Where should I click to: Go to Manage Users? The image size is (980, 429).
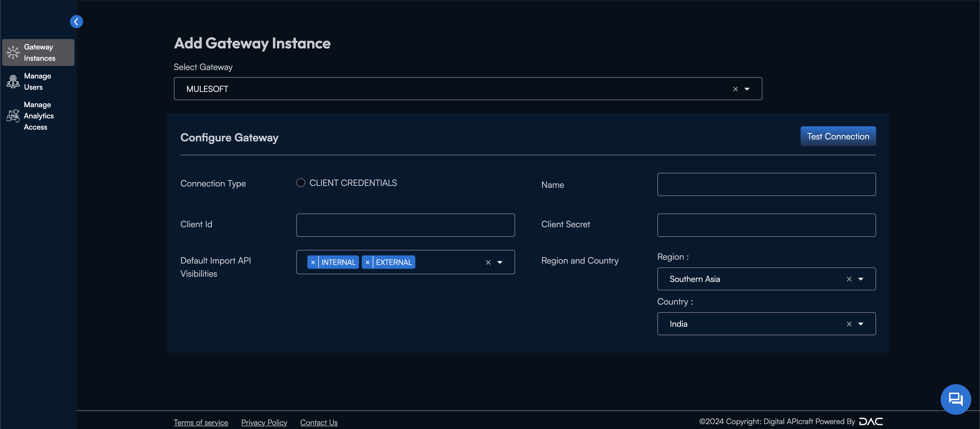pos(38,81)
